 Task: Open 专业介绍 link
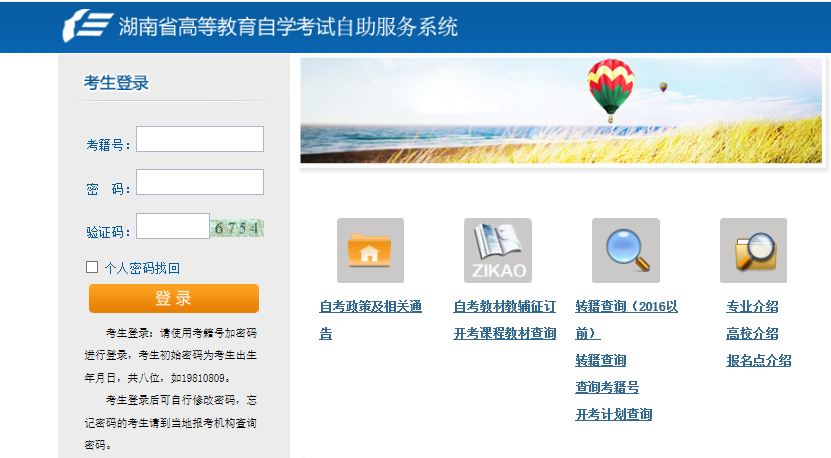pyautogui.click(x=752, y=307)
